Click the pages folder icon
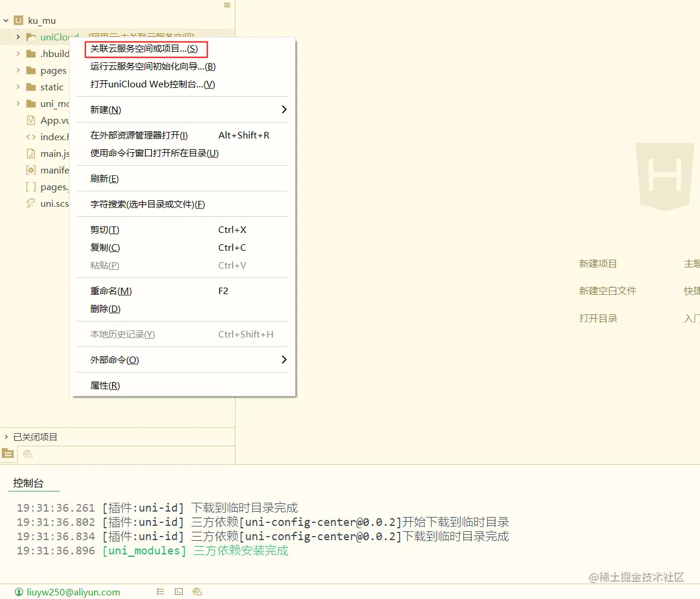This screenshot has width=700, height=599. click(31, 71)
